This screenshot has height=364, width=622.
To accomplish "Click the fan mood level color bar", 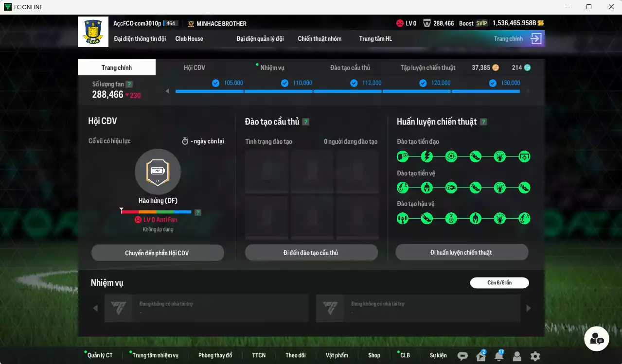I will click(156, 212).
